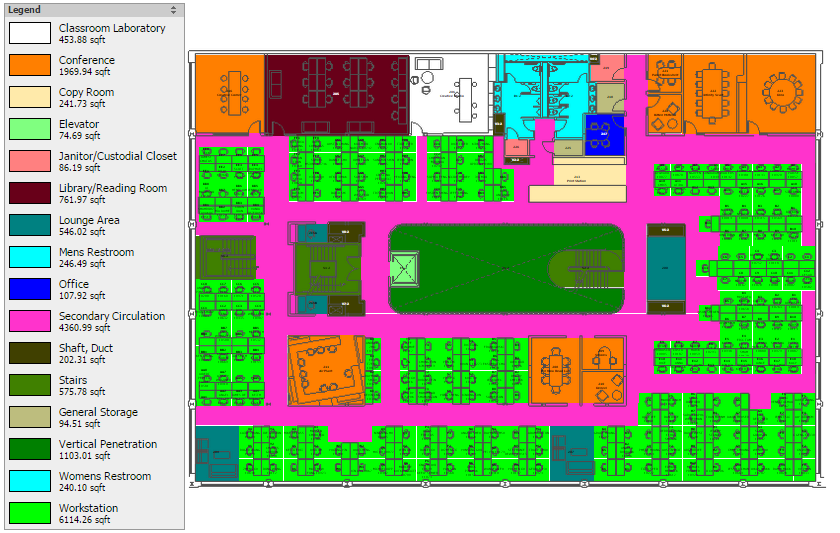Select the bottom-left teal lounge area
This screenshot has width=840, height=533.
point(217,453)
